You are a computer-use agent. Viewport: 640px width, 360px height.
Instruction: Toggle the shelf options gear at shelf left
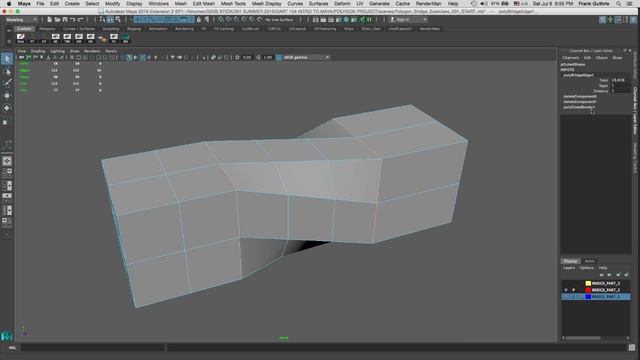click(x=9, y=41)
